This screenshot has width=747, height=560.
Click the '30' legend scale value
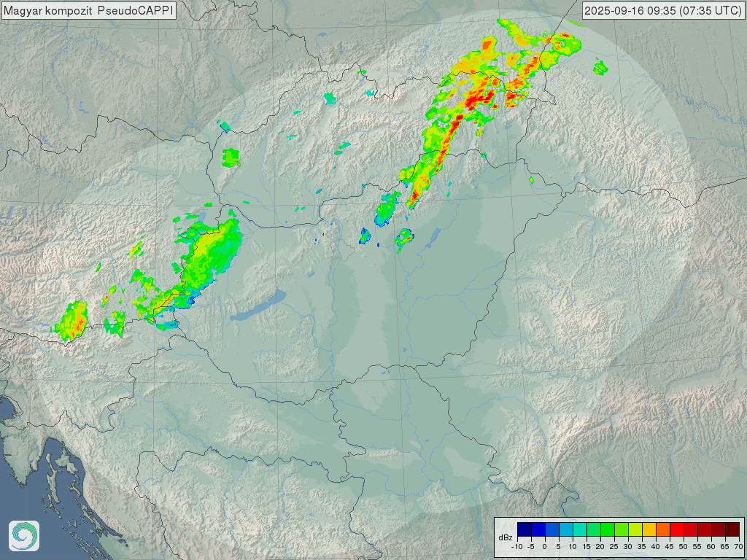[628, 547]
